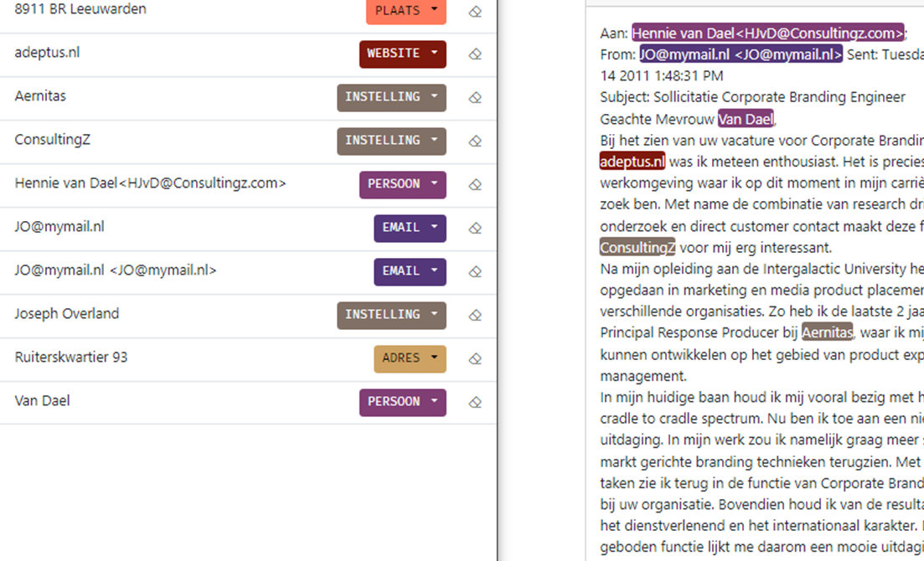924x561 pixels.
Task: Change the ADRES label for Ruiterskwartier 93
Action: [x=410, y=359]
